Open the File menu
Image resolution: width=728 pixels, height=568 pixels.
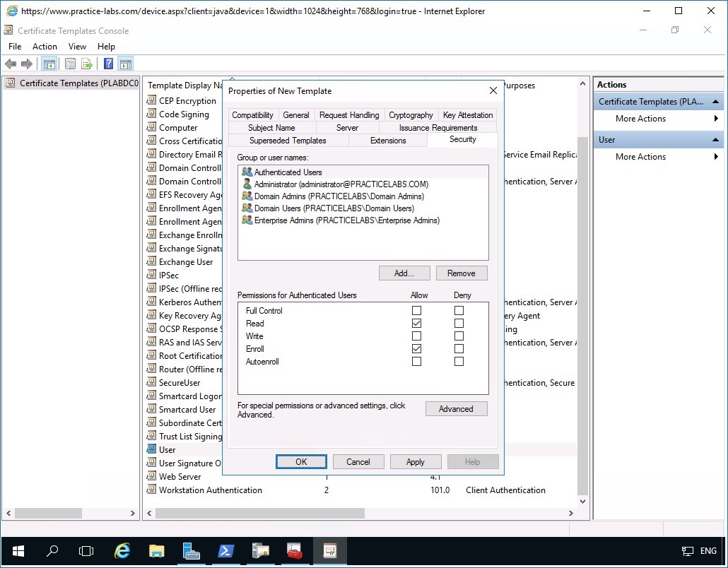15,47
